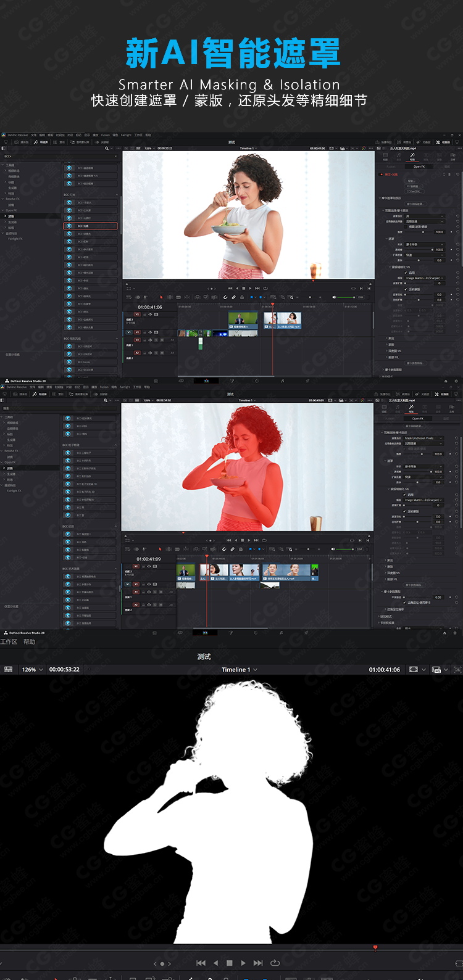Stop playback in the large bottom mask viewer
The image size is (463, 980).
pyautogui.click(x=229, y=963)
